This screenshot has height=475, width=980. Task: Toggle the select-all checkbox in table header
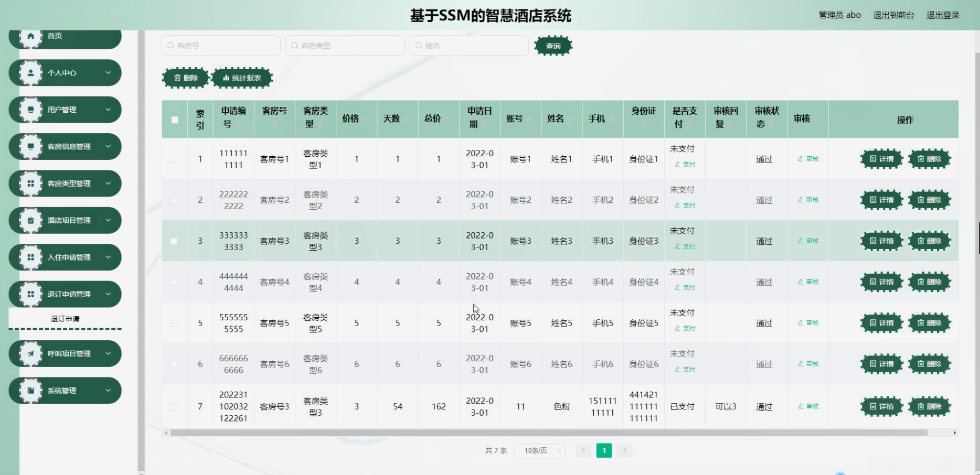175,120
